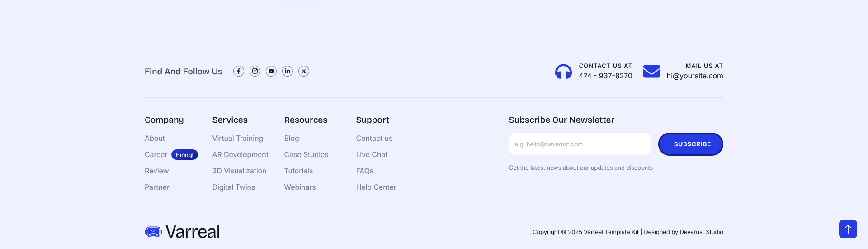Open the Live Chat support link
Image resolution: width=868 pixels, height=249 pixels.
pyautogui.click(x=372, y=154)
